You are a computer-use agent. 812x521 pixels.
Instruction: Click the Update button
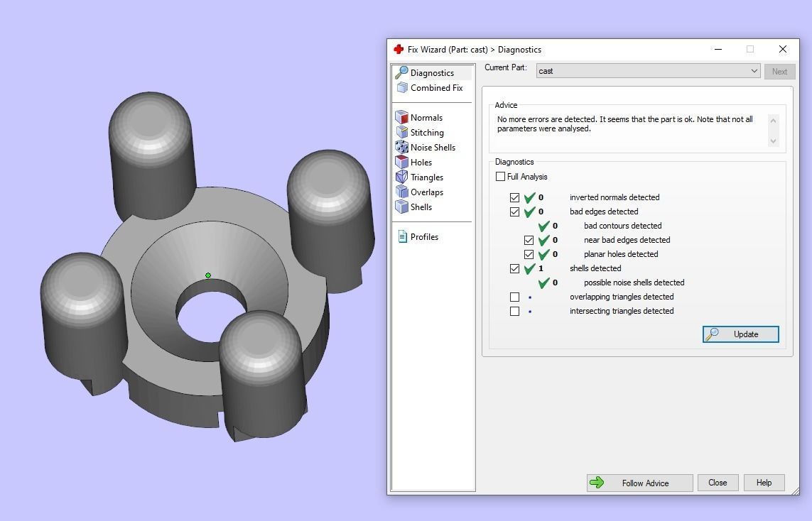pyautogui.click(x=740, y=334)
